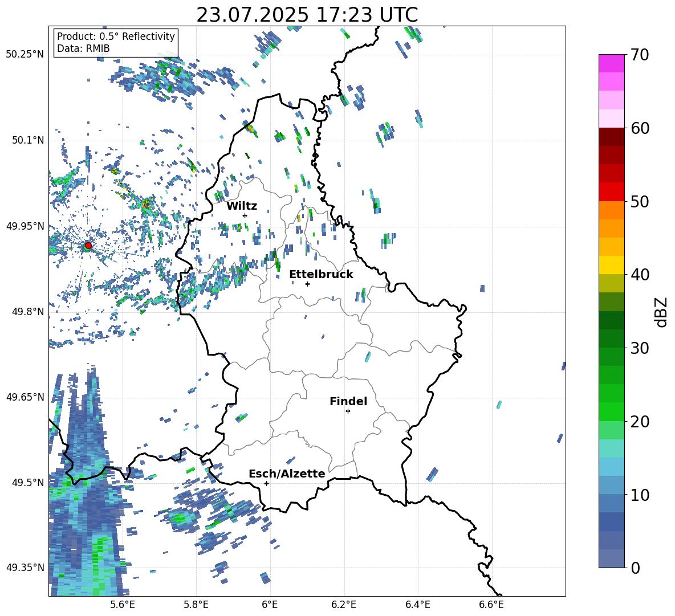Click the 50.25°N latitude label
This screenshot has width=675, height=616.
click(25, 55)
